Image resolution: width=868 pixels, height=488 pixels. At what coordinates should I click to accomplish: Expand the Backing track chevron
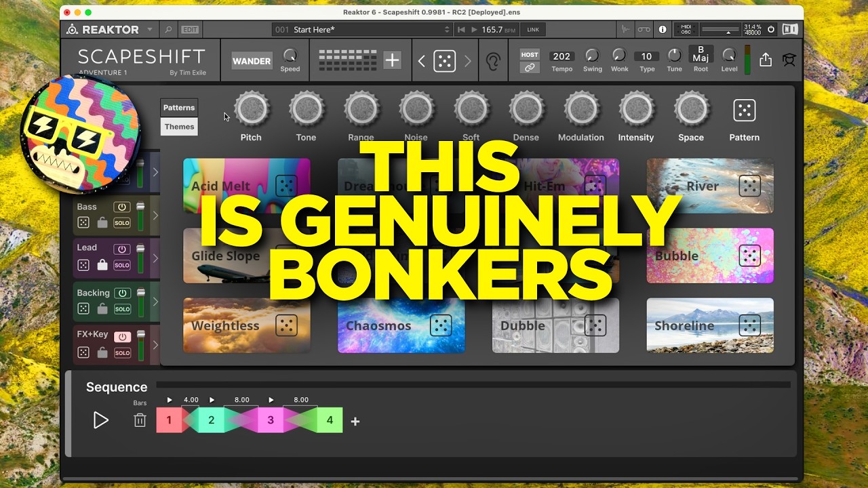point(155,301)
